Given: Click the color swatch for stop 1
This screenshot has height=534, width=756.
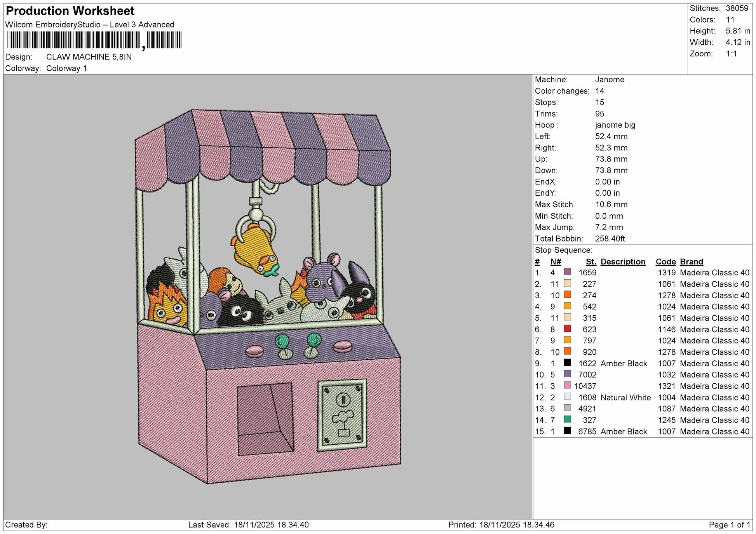Looking at the screenshot, I should tap(567, 272).
